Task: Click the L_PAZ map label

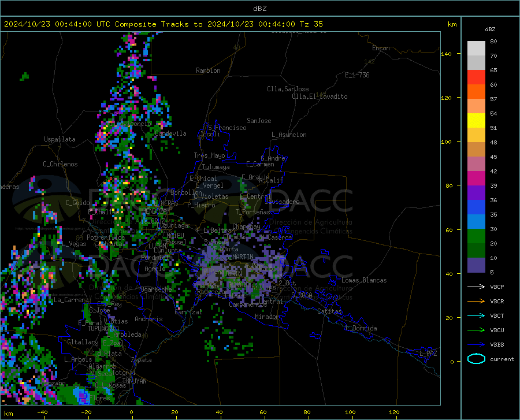Action: tap(428, 354)
